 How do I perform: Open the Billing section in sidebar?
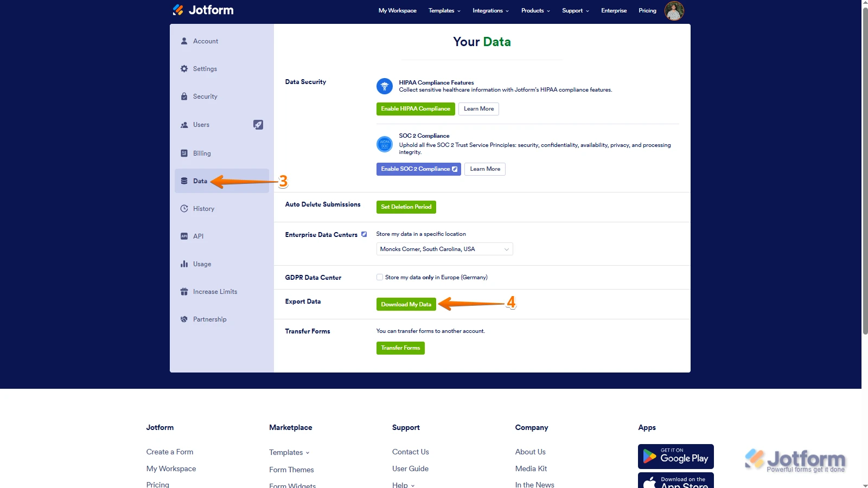coord(202,153)
